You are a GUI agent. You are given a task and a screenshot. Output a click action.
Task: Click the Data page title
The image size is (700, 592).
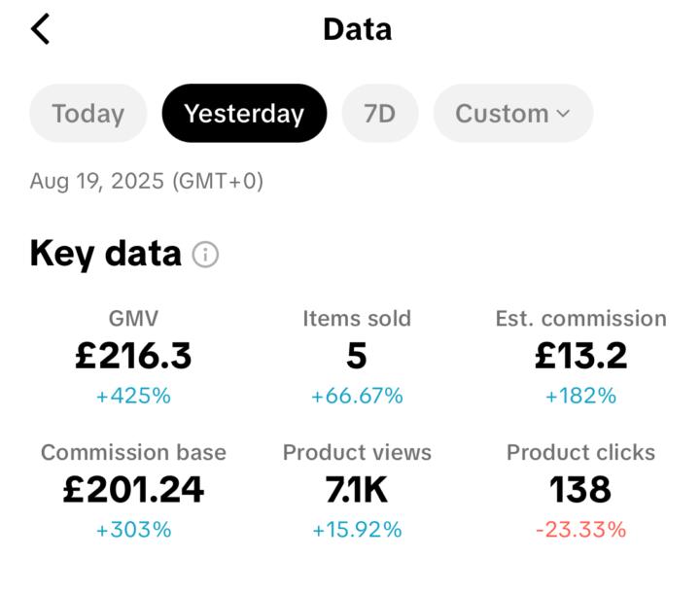(357, 29)
